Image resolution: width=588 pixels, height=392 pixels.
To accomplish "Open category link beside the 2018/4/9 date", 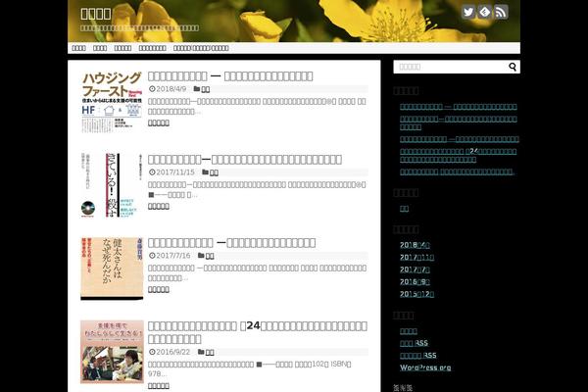I will click(206, 89).
